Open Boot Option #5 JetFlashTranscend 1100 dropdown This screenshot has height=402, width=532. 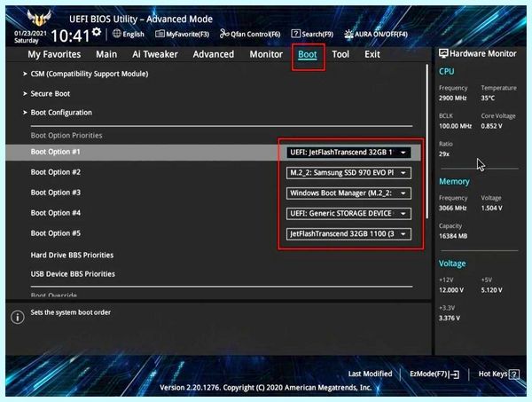pyautogui.click(x=348, y=234)
